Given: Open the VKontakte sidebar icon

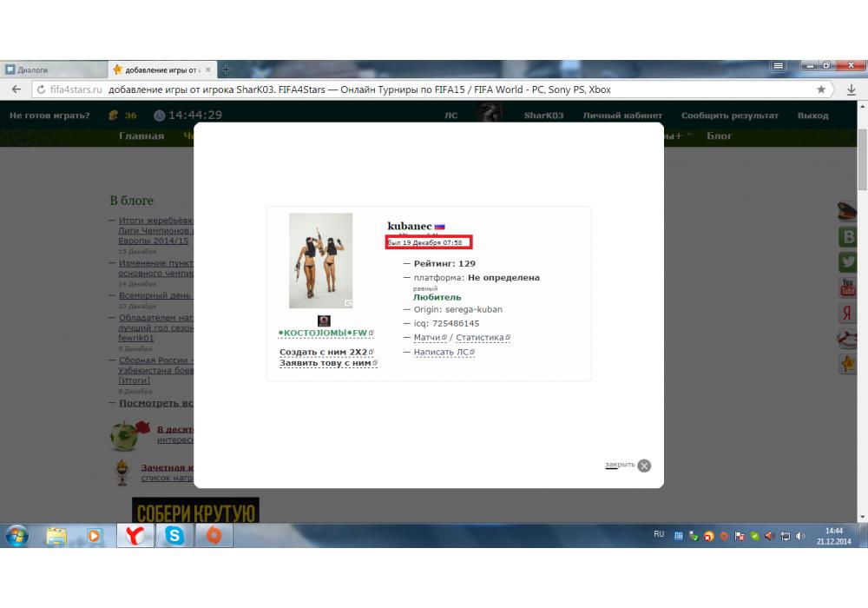Looking at the screenshot, I should tap(847, 237).
